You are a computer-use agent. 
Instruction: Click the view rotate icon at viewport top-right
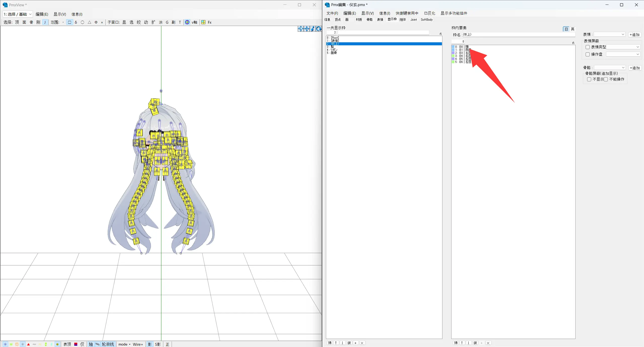point(319,29)
